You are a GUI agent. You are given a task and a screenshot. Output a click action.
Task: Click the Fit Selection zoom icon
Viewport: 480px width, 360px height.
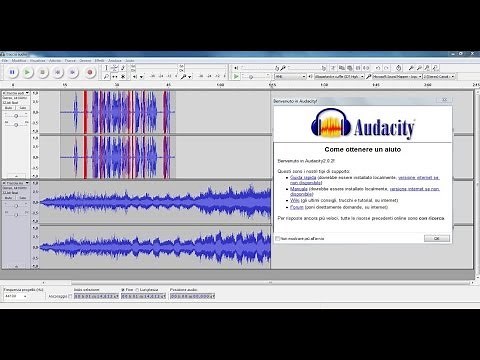click(427, 68)
